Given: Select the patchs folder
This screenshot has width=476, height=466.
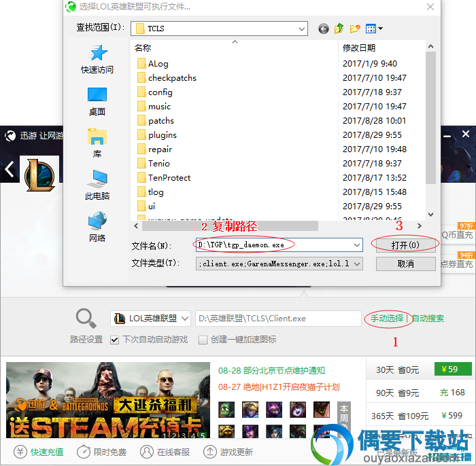Looking at the screenshot, I should tap(156, 121).
